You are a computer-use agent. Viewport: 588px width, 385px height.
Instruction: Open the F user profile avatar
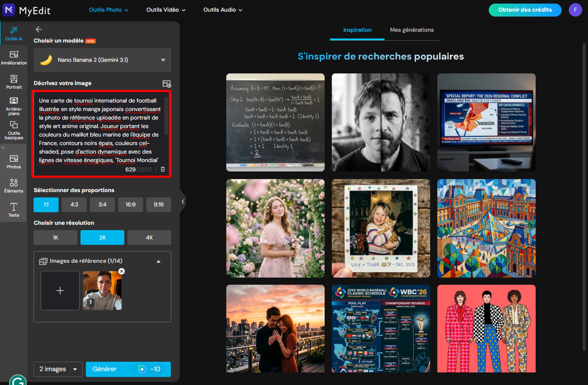(x=575, y=10)
